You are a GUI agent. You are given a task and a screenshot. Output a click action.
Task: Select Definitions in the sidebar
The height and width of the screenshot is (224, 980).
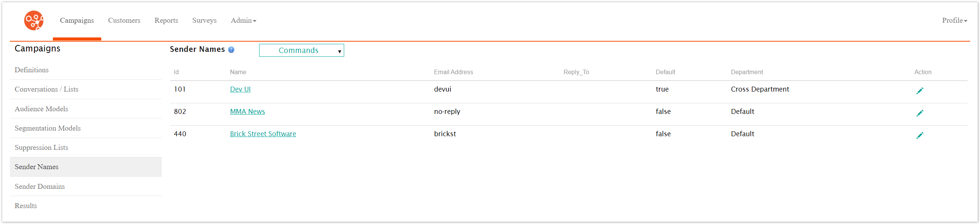32,70
